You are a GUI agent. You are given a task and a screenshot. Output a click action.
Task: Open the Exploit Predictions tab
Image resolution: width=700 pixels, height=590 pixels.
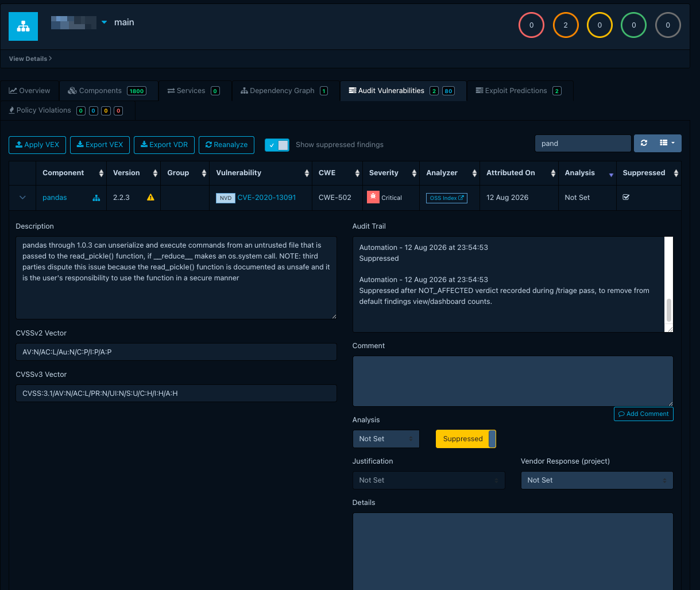(x=519, y=91)
